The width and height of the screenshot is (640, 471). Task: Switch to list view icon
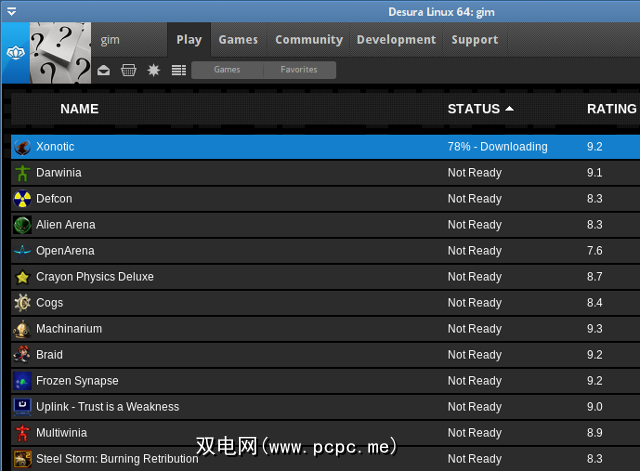click(179, 70)
